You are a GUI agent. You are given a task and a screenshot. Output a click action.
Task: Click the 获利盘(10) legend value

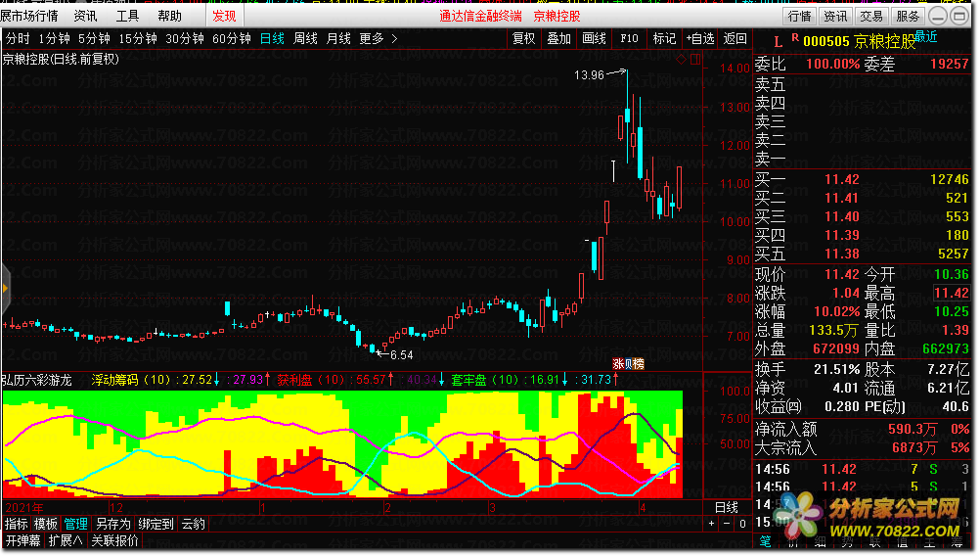coord(335,380)
